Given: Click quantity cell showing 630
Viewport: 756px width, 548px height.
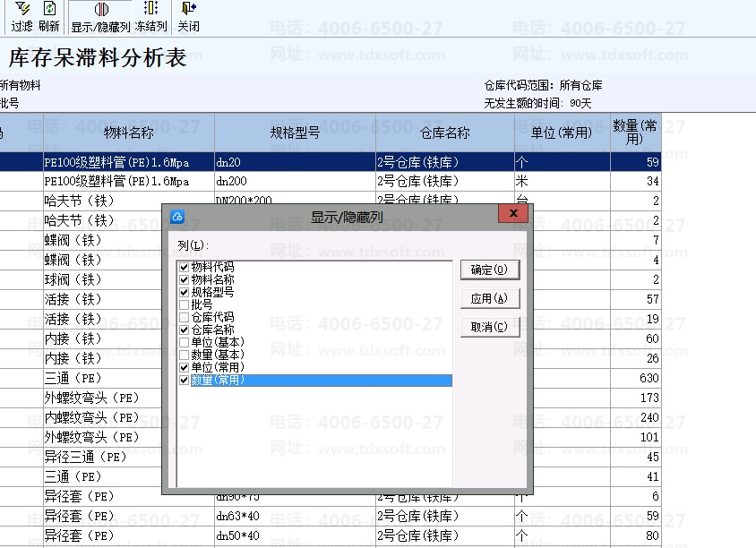Looking at the screenshot, I should 635,378.
